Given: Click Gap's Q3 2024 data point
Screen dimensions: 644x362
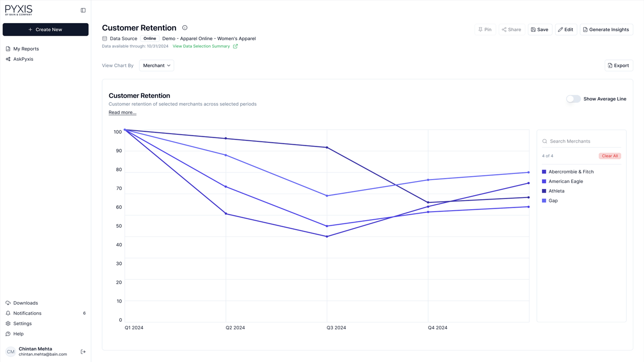Looking at the screenshot, I should pos(327,196).
